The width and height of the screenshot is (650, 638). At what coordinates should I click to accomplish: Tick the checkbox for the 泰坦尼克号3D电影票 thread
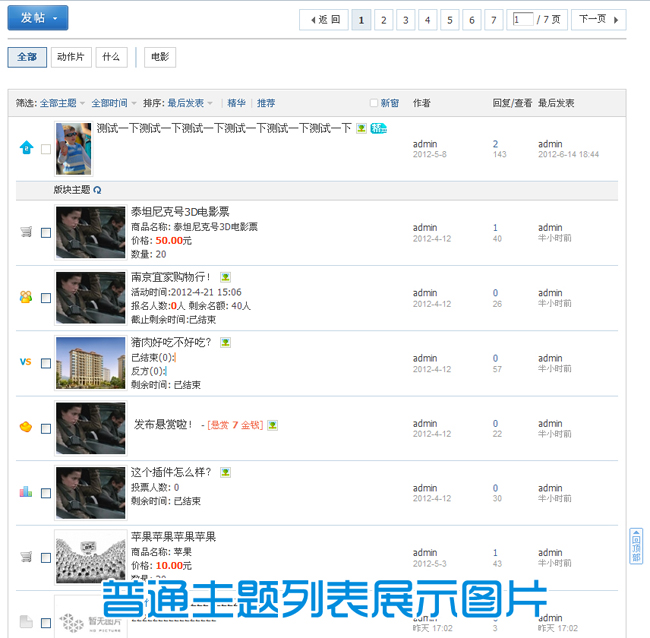[46, 233]
